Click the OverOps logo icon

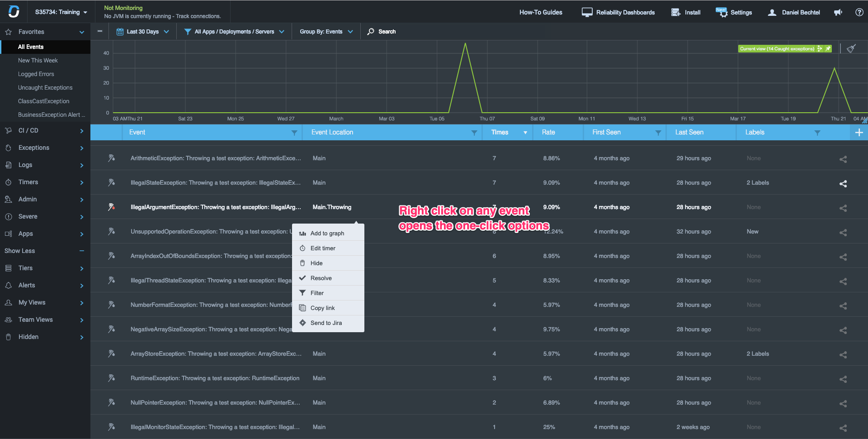pyautogui.click(x=14, y=12)
